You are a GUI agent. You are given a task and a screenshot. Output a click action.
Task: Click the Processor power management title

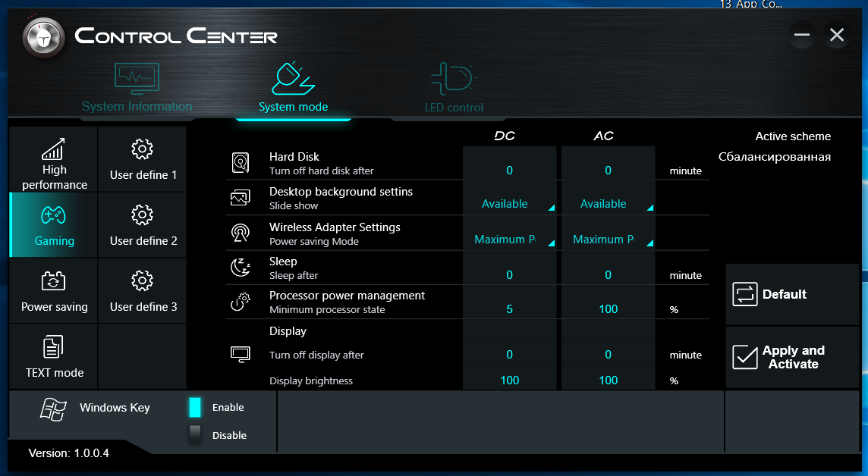pos(347,295)
